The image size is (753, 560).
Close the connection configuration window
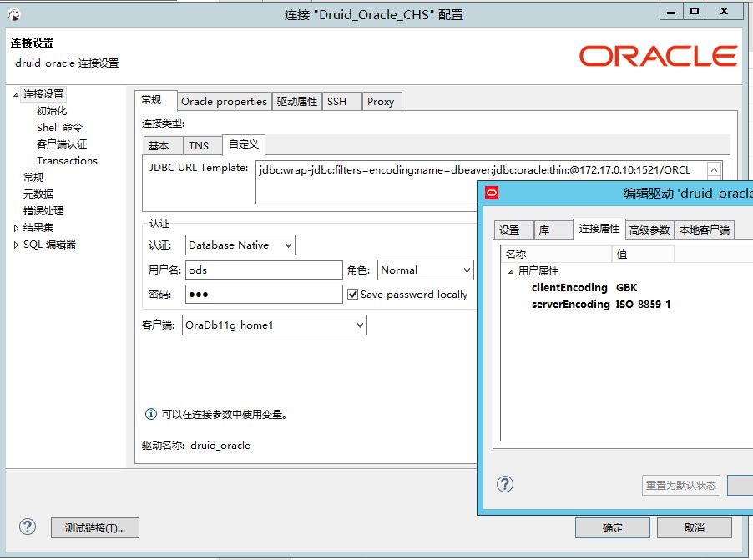724,12
